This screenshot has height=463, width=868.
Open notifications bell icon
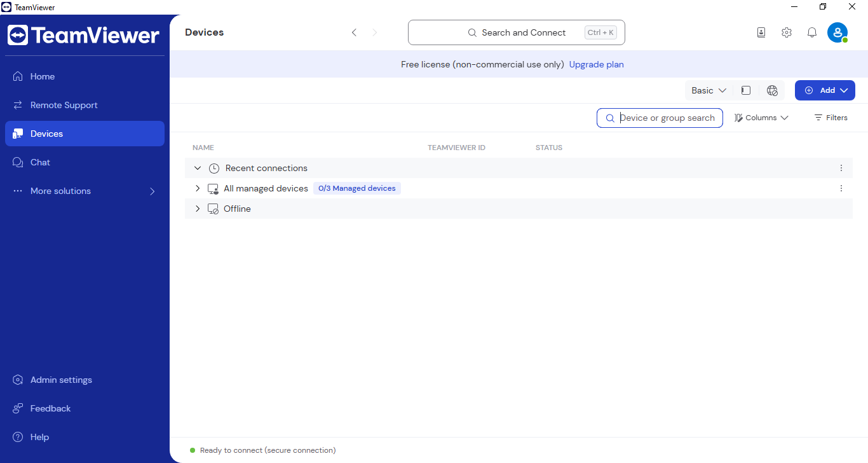pyautogui.click(x=812, y=32)
